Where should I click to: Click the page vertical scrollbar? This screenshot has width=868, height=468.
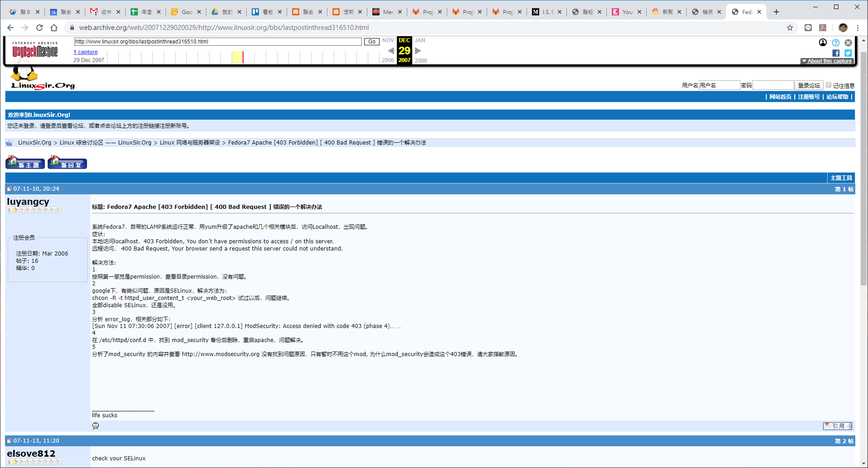[x=863, y=168]
